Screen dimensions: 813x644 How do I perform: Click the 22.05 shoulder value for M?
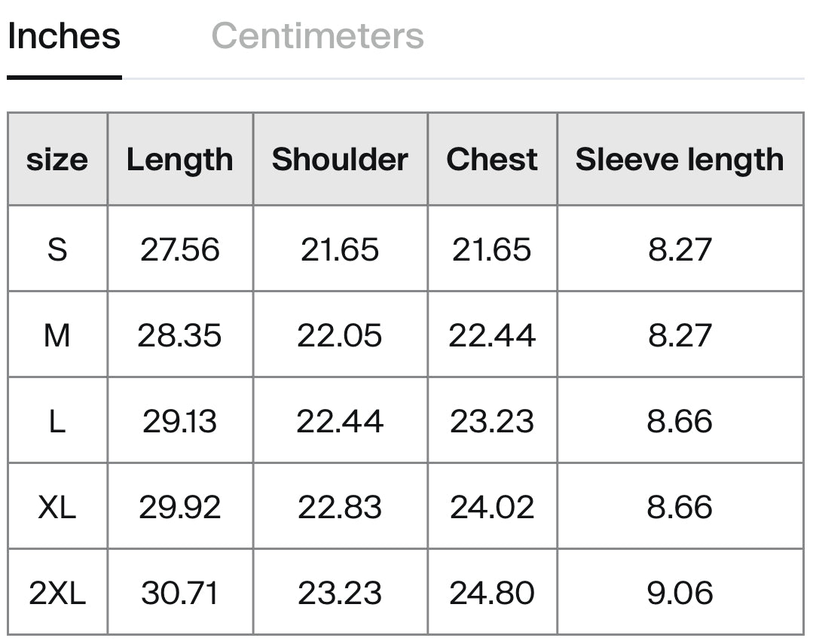340,335
